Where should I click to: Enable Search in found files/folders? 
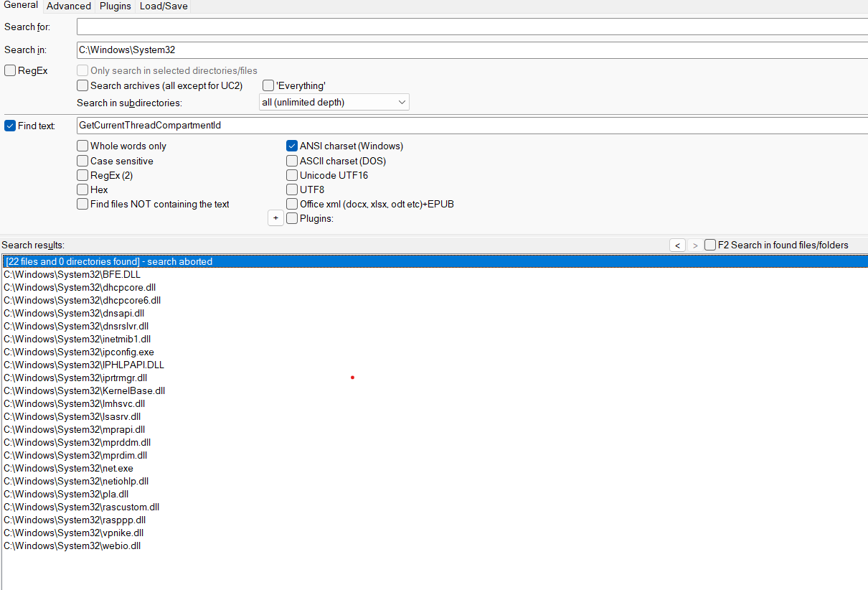[x=710, y=245]
